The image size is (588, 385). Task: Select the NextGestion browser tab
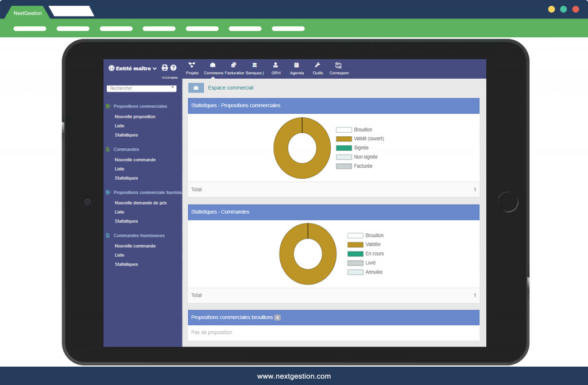[28, 13]
